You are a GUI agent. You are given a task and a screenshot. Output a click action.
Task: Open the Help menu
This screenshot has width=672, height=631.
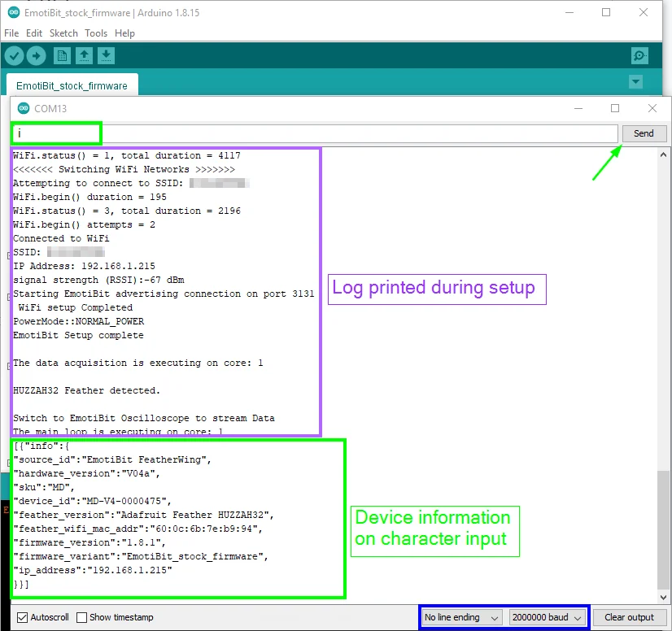pyautogui.click(x=124, y=33)
